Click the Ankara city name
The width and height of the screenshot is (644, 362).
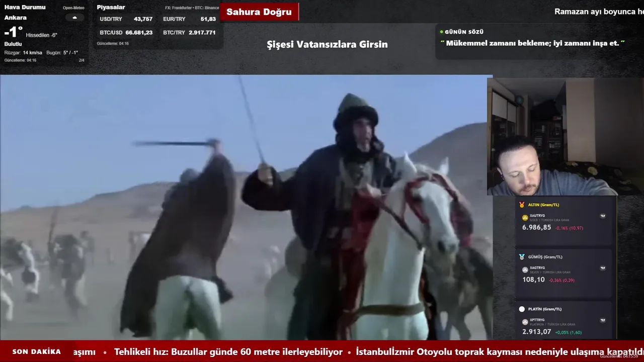click(16, 18)
